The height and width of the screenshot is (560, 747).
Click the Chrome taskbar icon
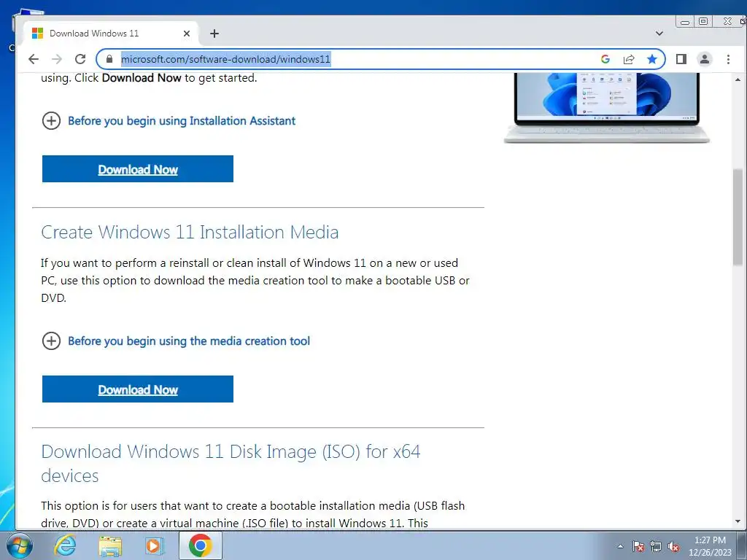200,545
